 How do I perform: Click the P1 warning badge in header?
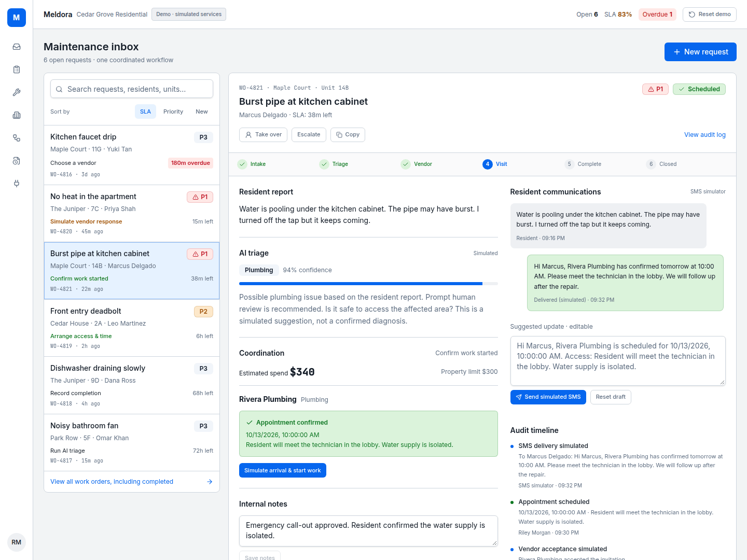click(656, 89)
